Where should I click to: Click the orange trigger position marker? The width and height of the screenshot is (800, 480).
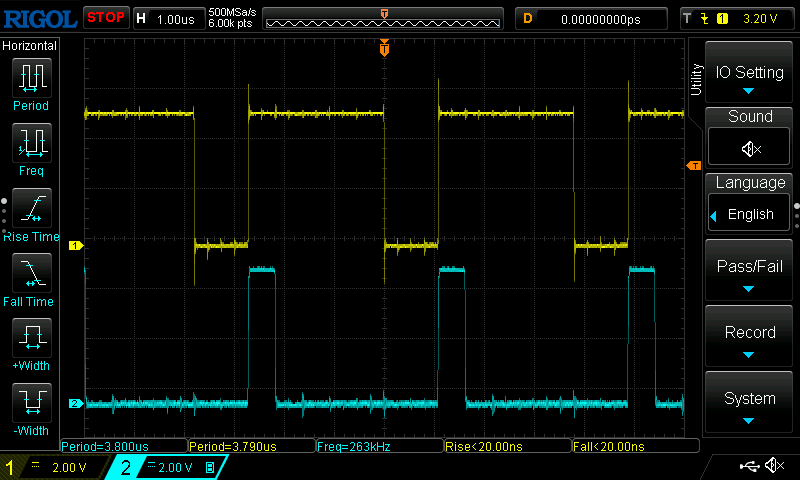click(384, 48)
